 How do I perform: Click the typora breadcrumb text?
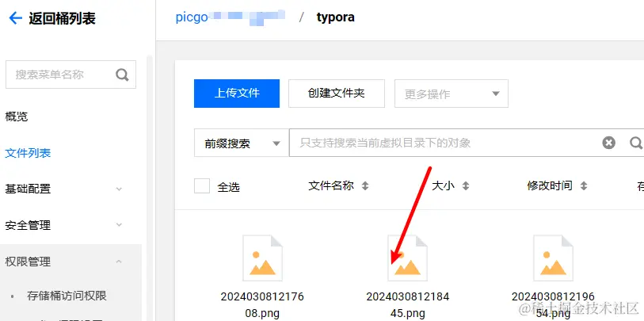coord(336,17)
